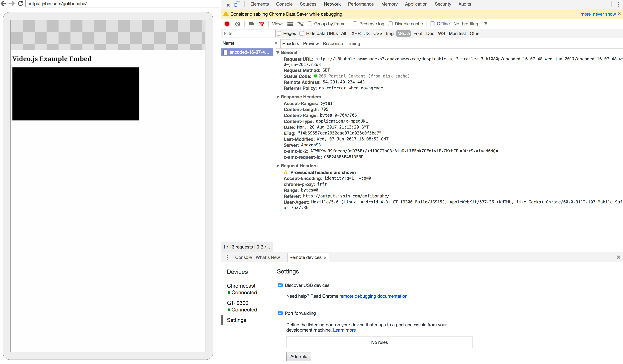Click the Add rule button
This screenshot has width=623, height=364.
[x=299, y=356]
